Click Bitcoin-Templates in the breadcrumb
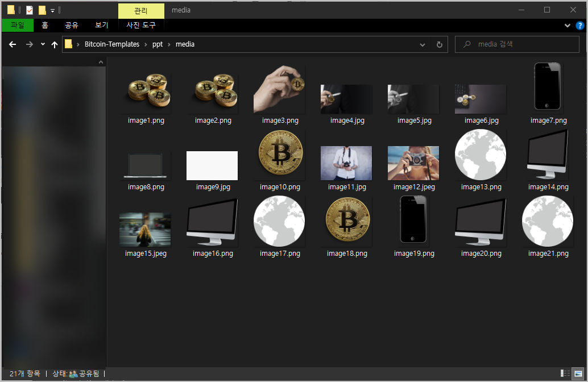This screenshot has height=382, width=588. tap(112, 44)
